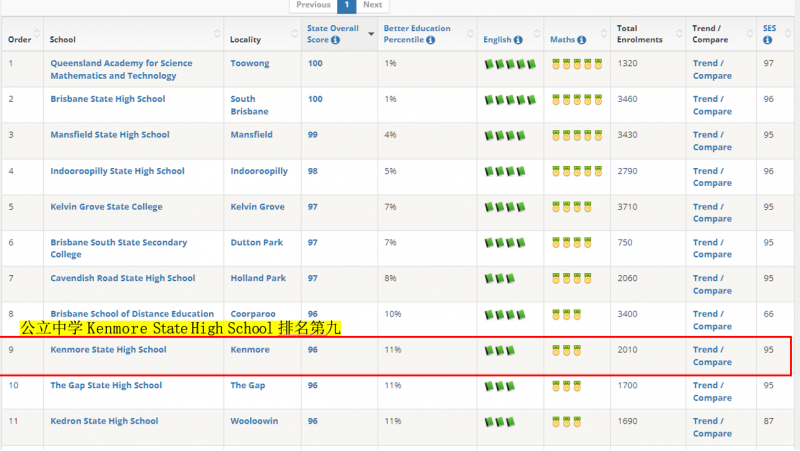Screen dimensions: 800x451
Task: Open Brisbane State High School link
Action: tap(108, 99)
